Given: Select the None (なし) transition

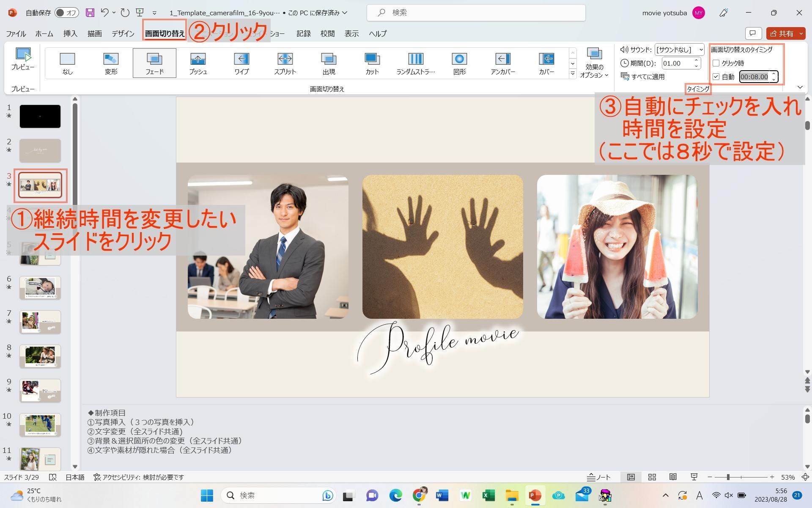Looking at the screenshot, I should (x=67, y=63).
